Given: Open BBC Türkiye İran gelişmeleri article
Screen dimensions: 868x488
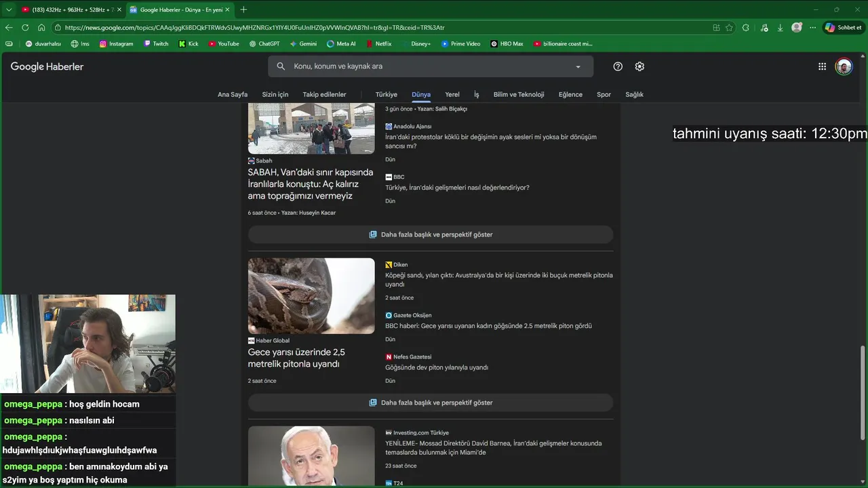Looking at the screenshot, I should (x=457, y=188).
